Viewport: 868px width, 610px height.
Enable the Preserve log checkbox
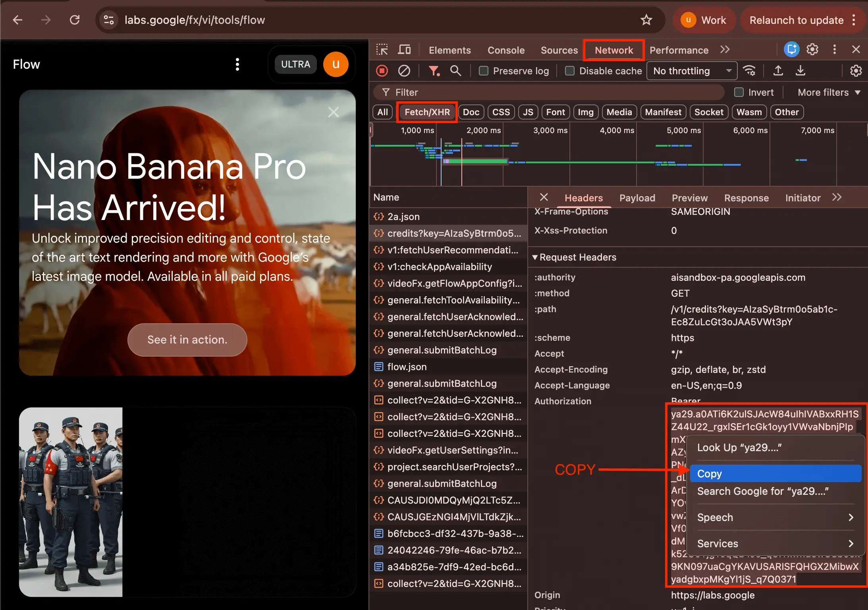click(484, 71)
